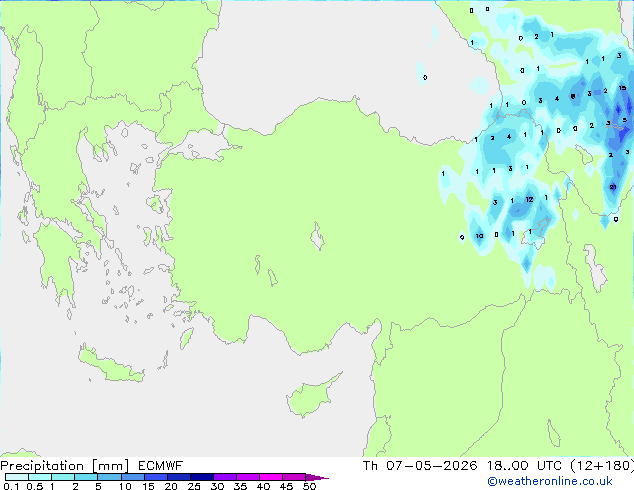The height and width of the screenshot is (490, 634).
Task: Click the legend label '0.1'
Action: [x=11, y=486]
